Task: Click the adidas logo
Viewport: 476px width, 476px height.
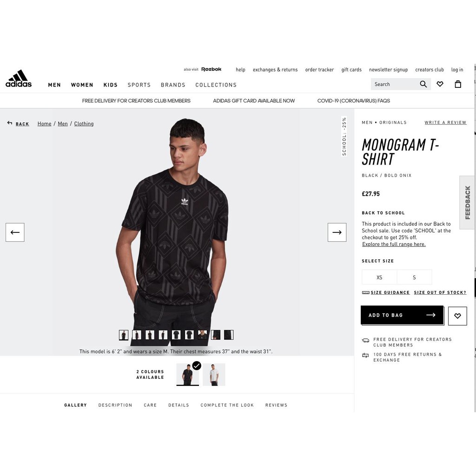Action: coord(19,78)
